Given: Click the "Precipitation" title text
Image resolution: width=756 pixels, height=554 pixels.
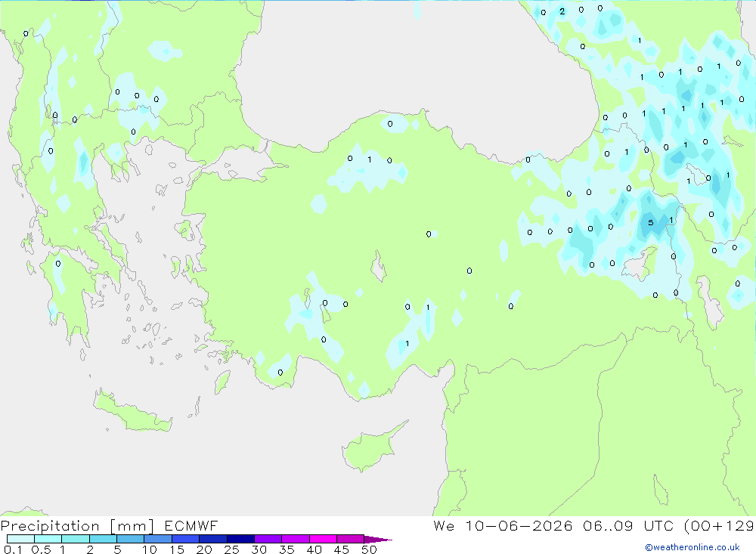Looking at the screenshot, I should click(x=50, y=526).
